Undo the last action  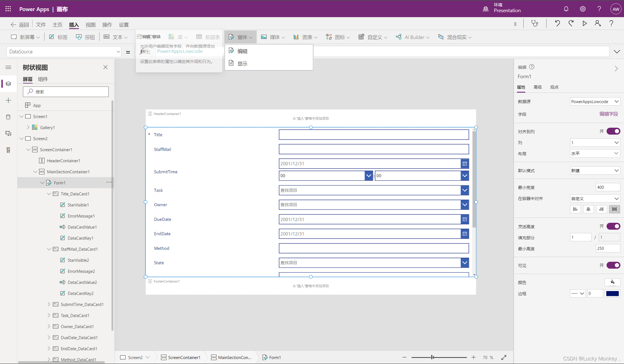tap(557, 23)
